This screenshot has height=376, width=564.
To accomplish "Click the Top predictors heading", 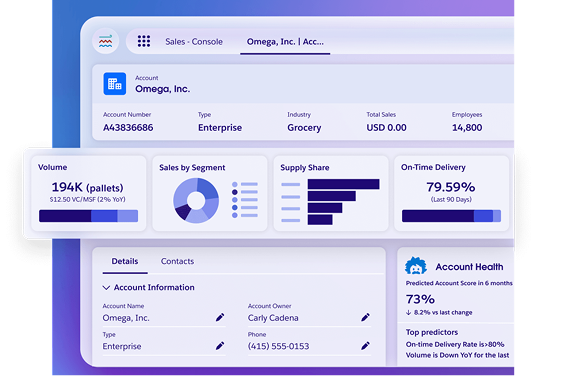I will click(432, 332).
